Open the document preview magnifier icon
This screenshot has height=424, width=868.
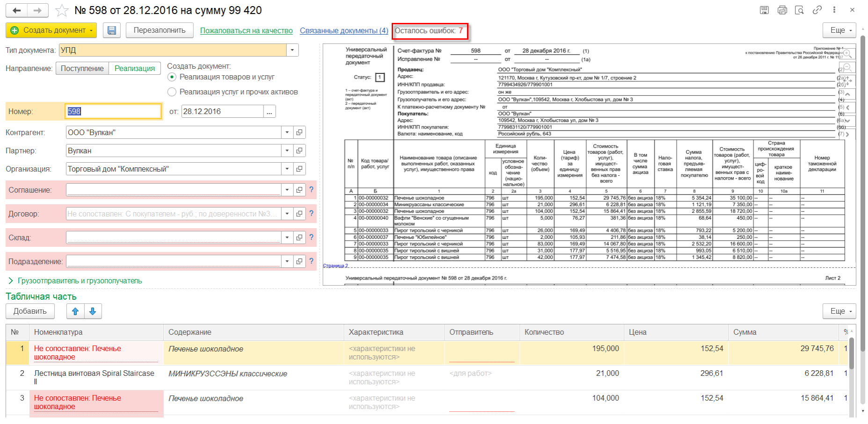pyautogui.click(x=799, y=10)
